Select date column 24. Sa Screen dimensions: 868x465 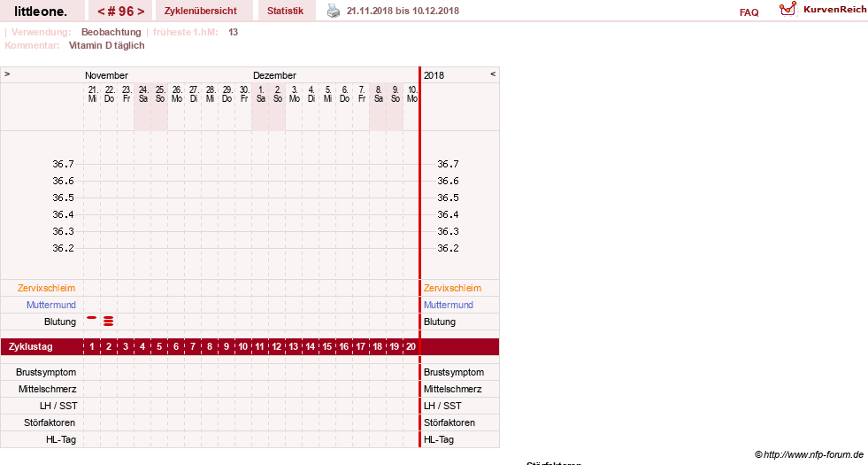[142, 94]
